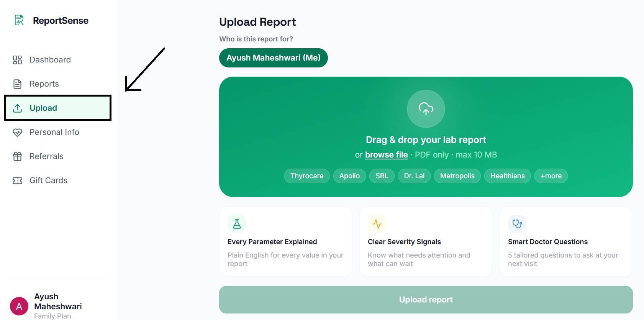The width and height of the screenshot is (644, 320).
Task: Click the Upload report button
Action: coord(426,300)
